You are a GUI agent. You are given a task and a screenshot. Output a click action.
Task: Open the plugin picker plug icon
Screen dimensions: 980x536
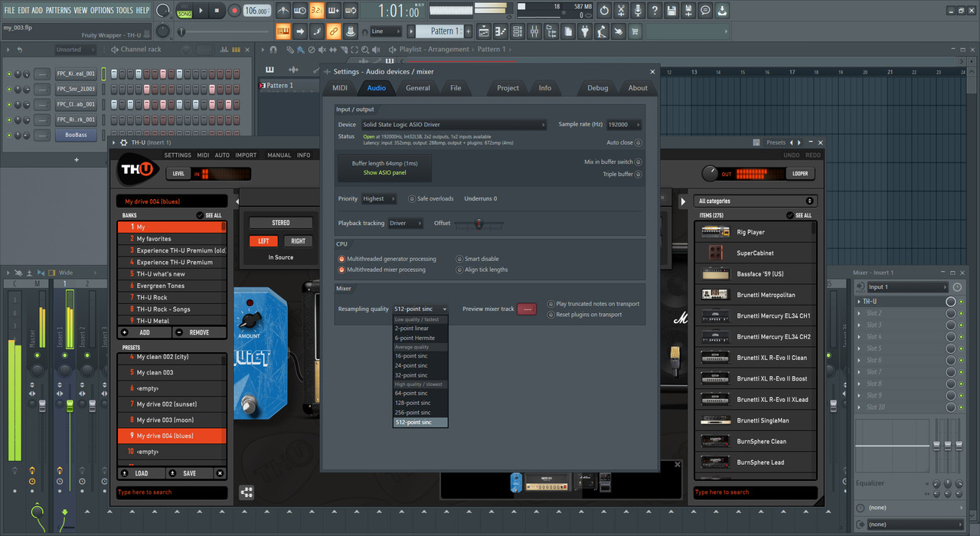[586, 31]
